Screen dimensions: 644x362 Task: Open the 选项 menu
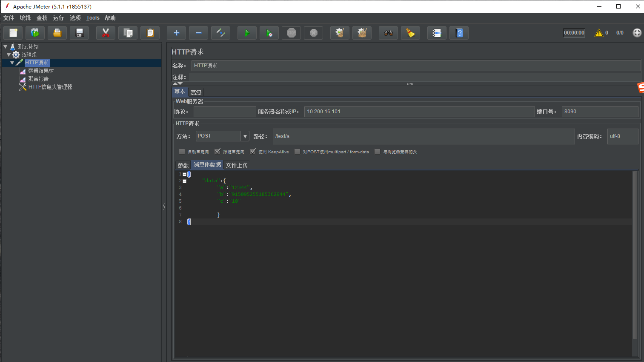[75, 18]
